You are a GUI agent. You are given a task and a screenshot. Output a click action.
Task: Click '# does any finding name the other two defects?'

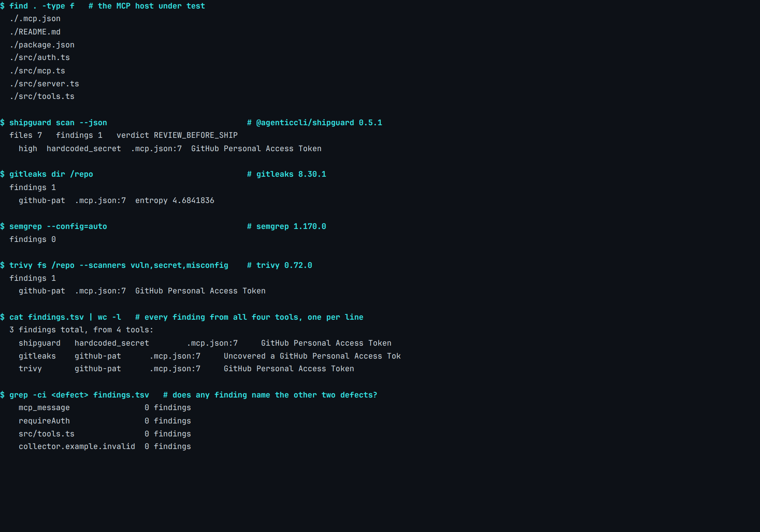pyautogui.click(x=270, y=395)
